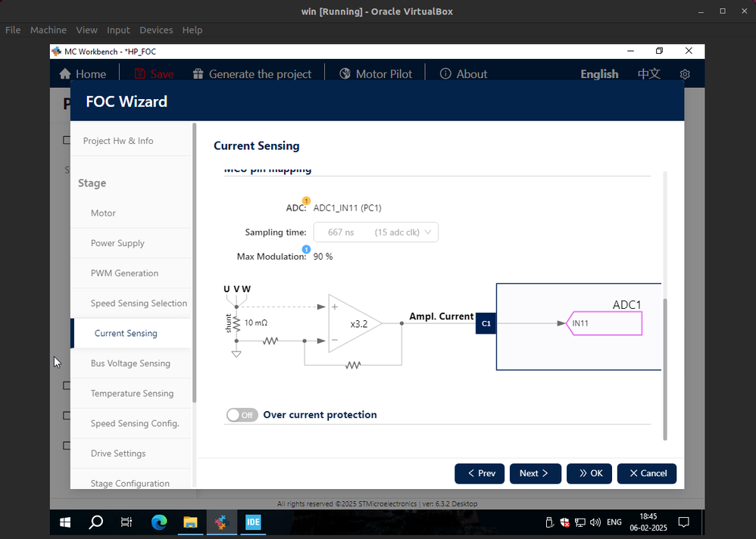Open the network tray icon
The height and width of the screenshot is (539, 756).
580,522
